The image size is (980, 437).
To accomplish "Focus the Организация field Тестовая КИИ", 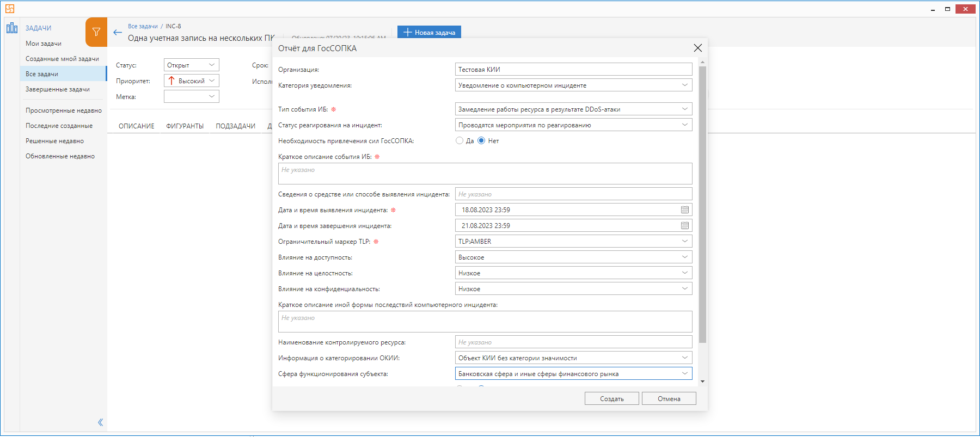I will (x=574, y=69).
